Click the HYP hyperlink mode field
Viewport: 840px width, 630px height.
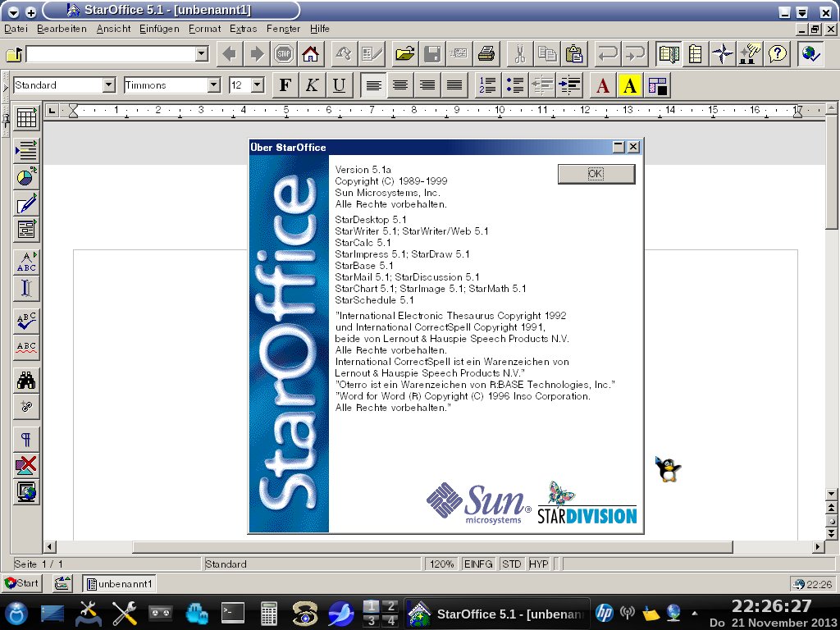tap(538, 564)
